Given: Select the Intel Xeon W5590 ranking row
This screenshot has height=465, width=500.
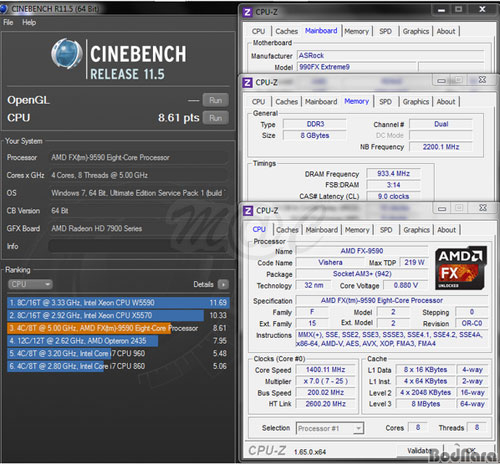Looking at the screenshot, I should click(118, 303).
